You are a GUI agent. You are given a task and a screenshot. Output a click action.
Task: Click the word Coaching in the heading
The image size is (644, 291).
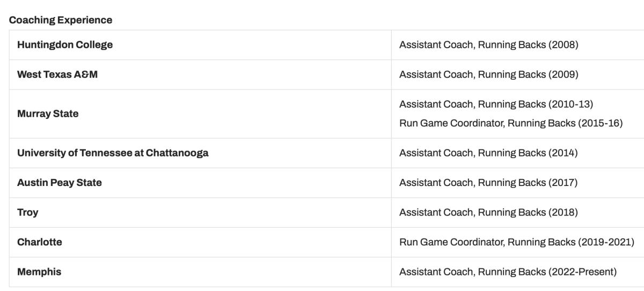click(32, 20)
